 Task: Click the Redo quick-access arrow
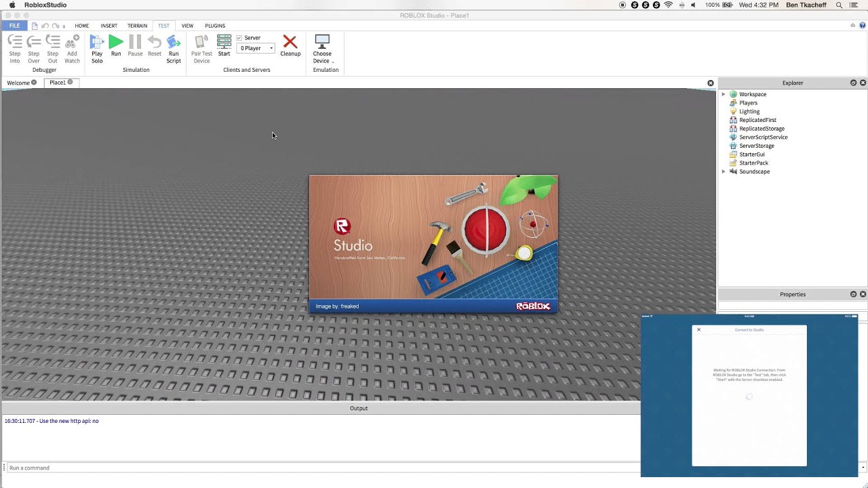(55, 26)
